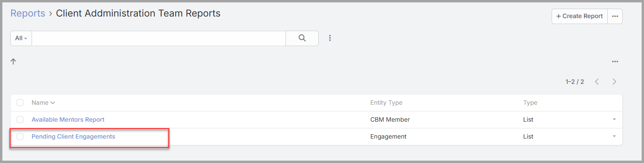
Task: Expand row actions for Pending Client Engagements
Action: pos(614,137)
